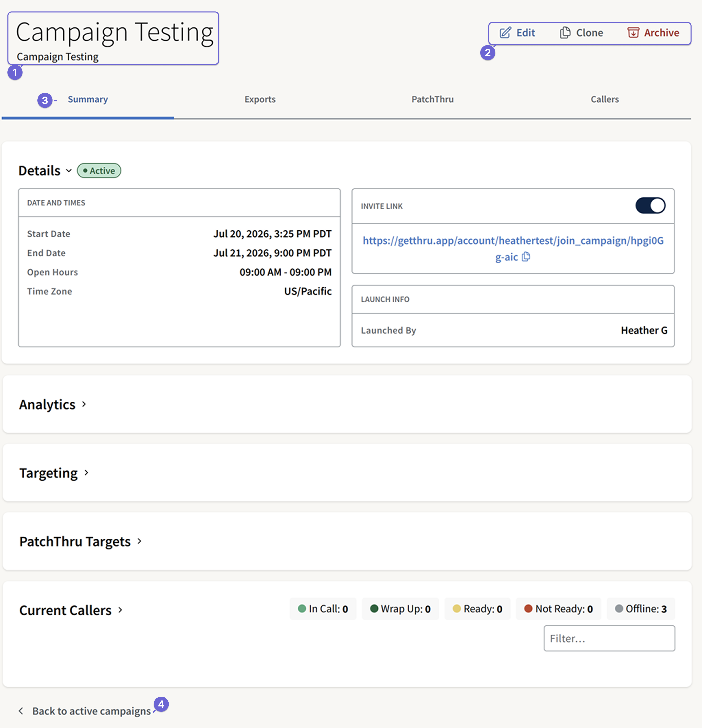This screenshot has height=728, width=702.
Task: Click the Wrap Up: 0 status chip
Action: pyautogui.click(x=400, y=609)
